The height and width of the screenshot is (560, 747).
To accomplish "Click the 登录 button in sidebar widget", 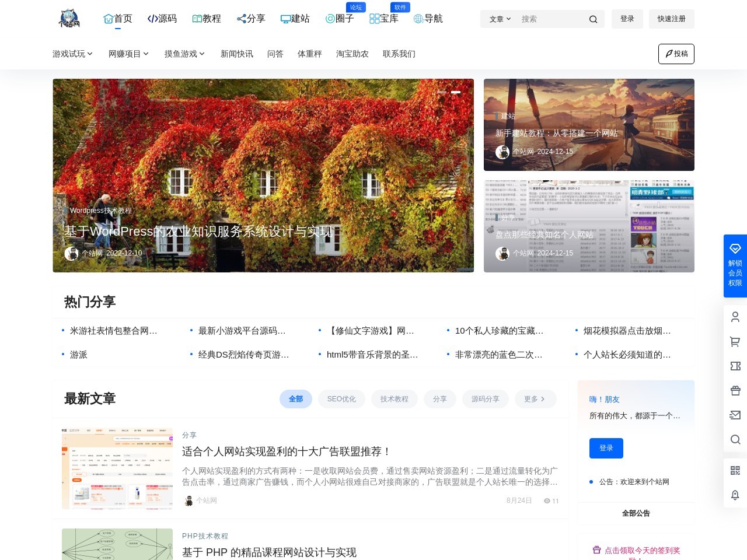I will pos(606,448).
